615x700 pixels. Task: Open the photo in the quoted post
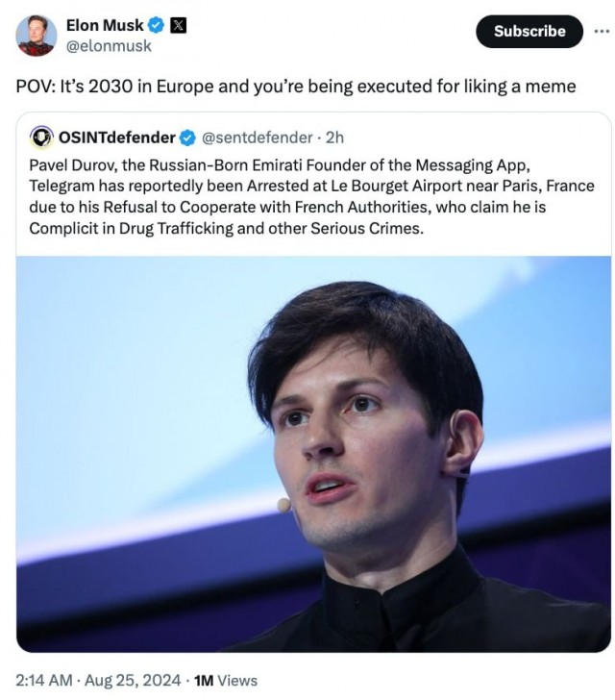click(x=313, y=454)
